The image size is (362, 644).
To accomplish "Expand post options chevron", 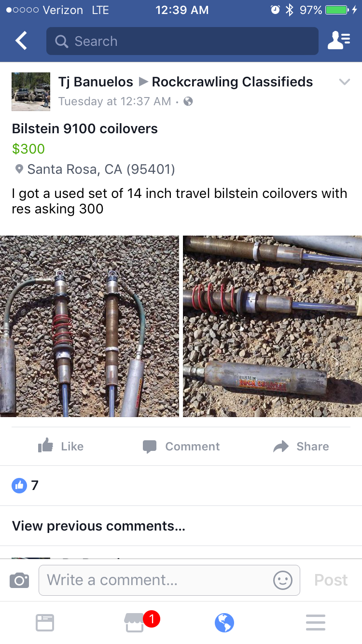I will pyautogui.click(x=344, y=82).
